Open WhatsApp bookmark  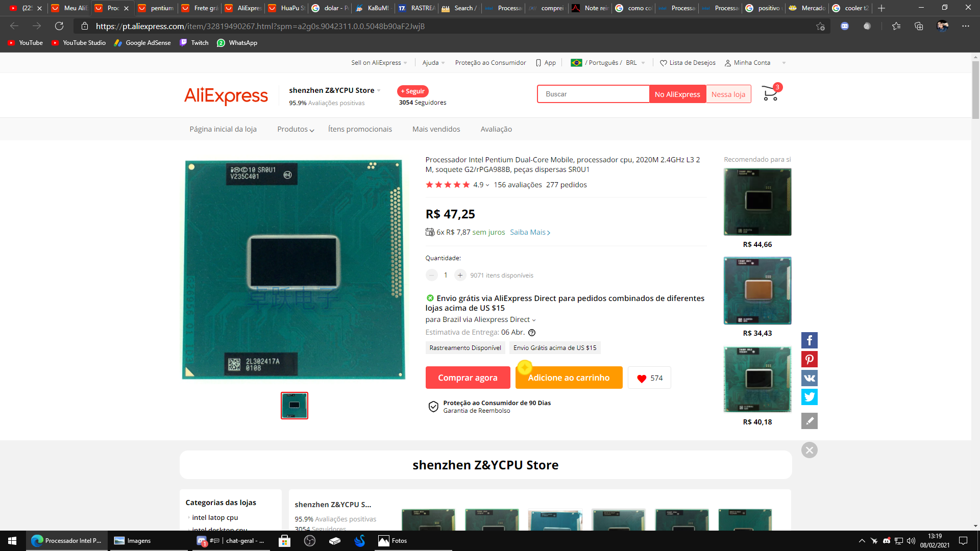point(237,43)
